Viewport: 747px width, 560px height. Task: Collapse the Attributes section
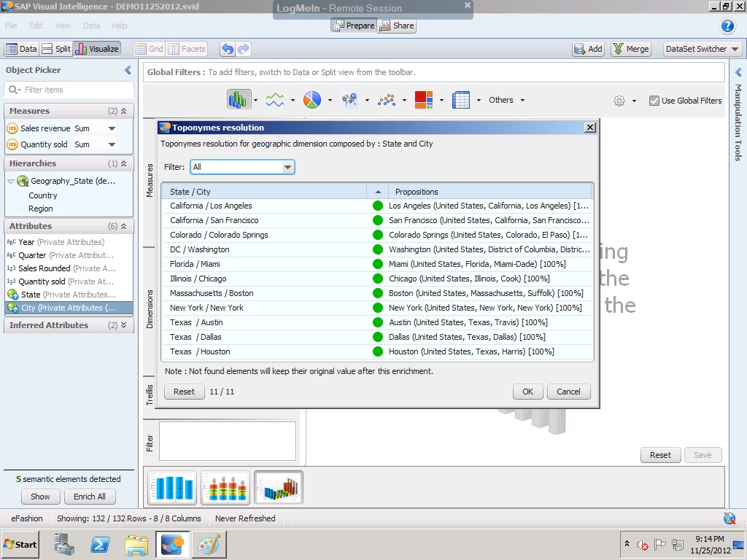tap(124, 226)
